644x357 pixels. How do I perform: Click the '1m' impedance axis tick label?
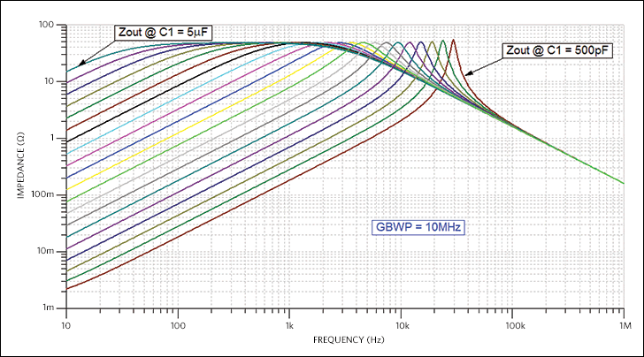pos(52,308)
